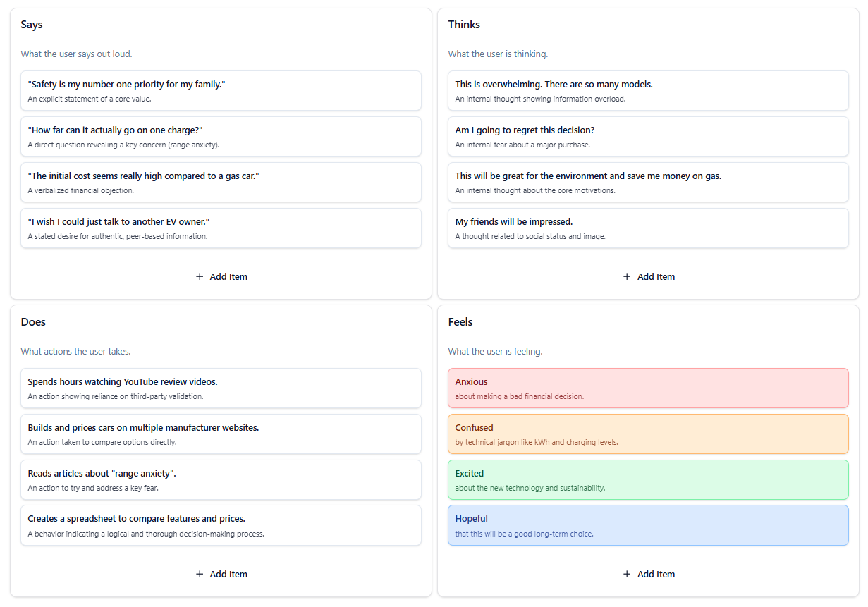
Task: Open the "Safety is my number one priority" card
Action: tap(221, 91)
